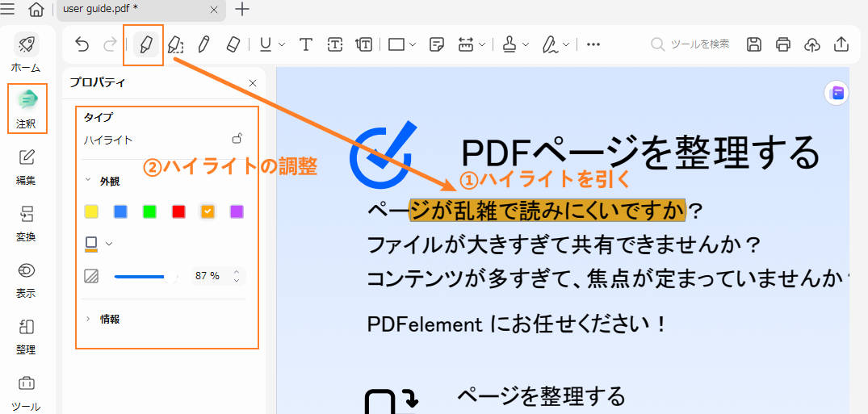This screenshot has width=868, height=414.
Task: Open the Underline style dropdown arrow
Action: click(282, 44)
